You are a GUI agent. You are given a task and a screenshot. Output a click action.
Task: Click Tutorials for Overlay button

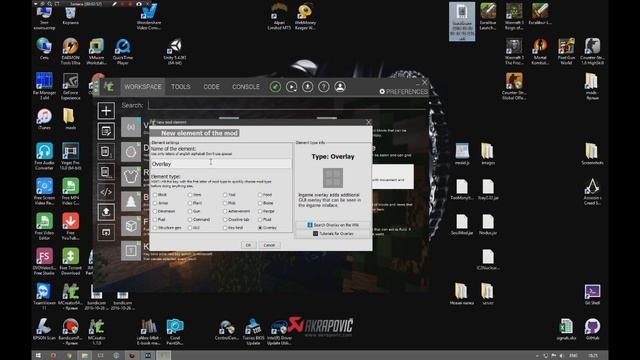pos(333,233)
